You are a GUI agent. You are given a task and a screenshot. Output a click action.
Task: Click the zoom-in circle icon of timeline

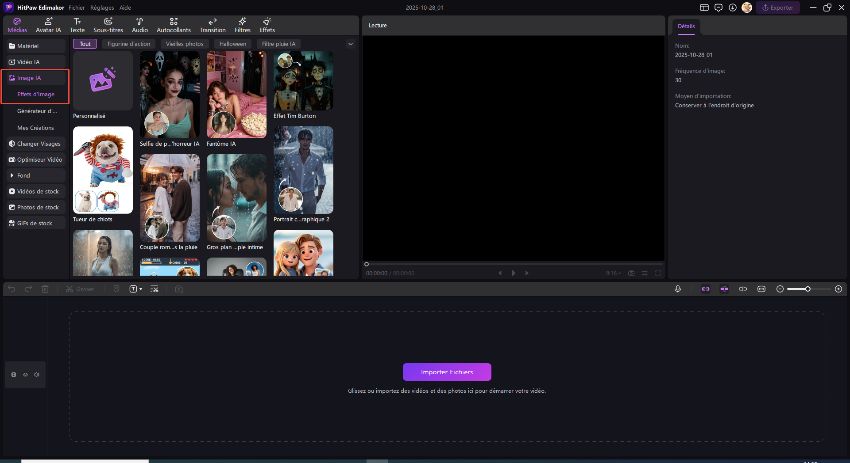click(838, 289)
